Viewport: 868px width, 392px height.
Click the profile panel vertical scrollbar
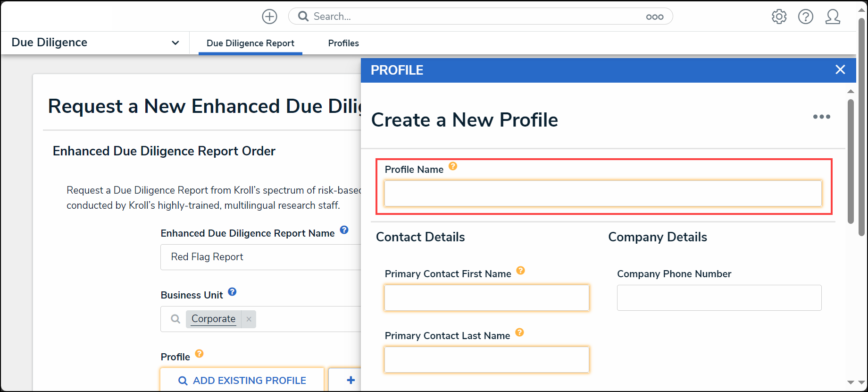point(851,161)
